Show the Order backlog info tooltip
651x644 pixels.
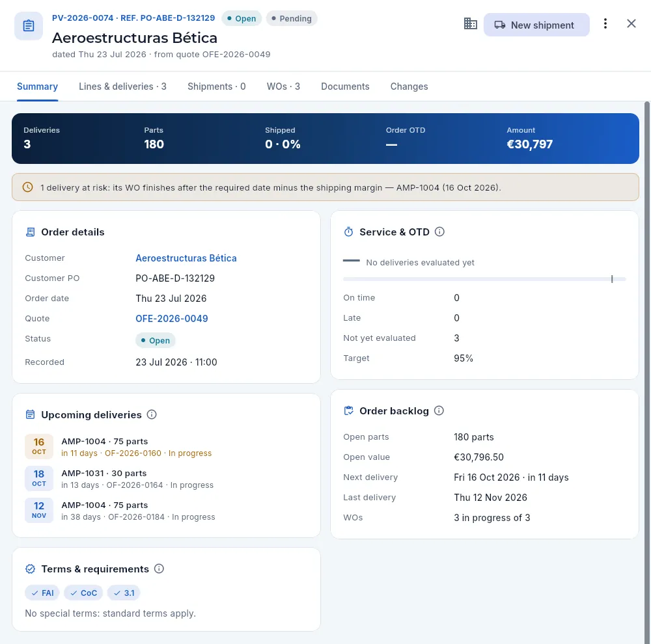[x=439, y=410]
